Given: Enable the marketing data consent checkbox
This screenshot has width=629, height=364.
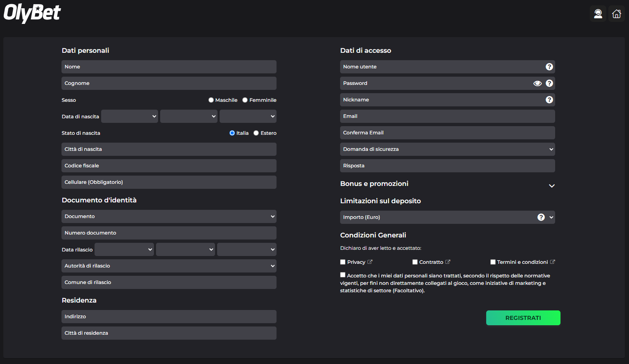Looking at the screenshot, I should (343, 275).
